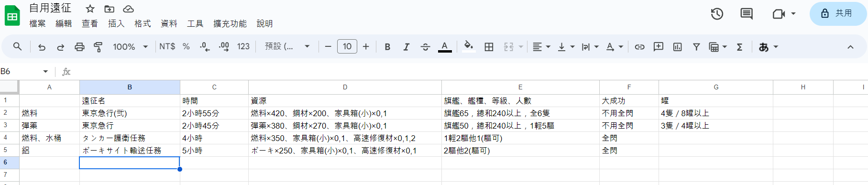Viewport: 868px width, 185px height.
Task: Open the fill color paint bucket
Action: tap(469, 46)
